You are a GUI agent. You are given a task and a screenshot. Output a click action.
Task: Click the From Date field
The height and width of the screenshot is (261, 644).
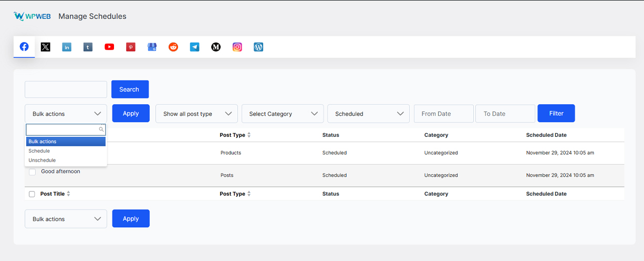[444, 114]
